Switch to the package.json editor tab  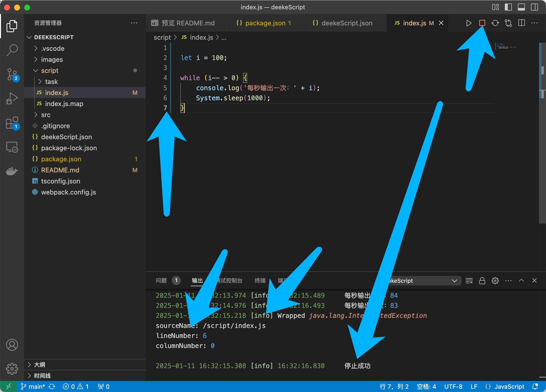pyautogui.click(x=265, y=23)
